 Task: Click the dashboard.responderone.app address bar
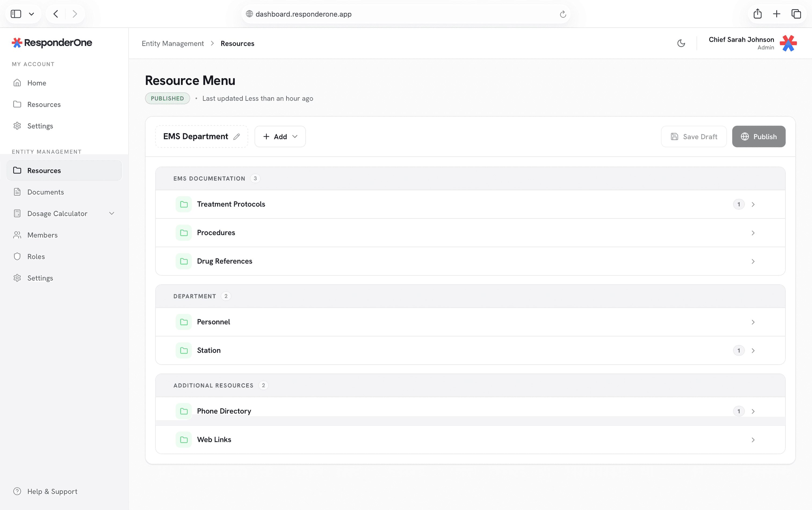pyautogui.click(x=406, y=14)
